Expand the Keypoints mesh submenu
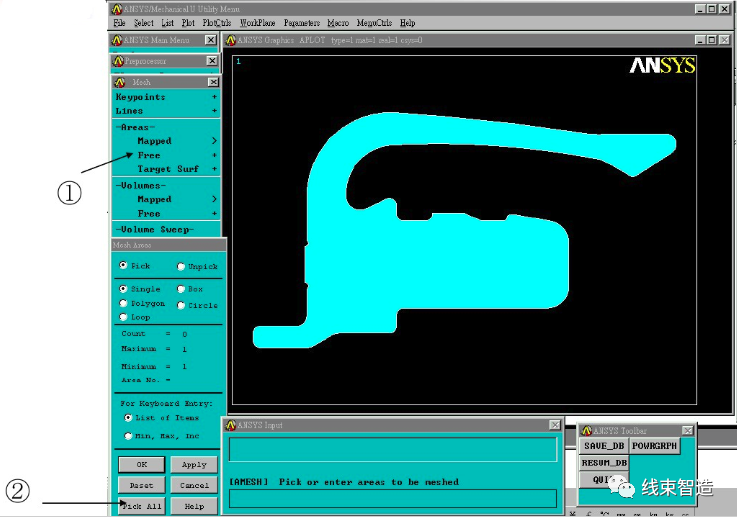This screenshot has width=737, height=520. (166, 97)
